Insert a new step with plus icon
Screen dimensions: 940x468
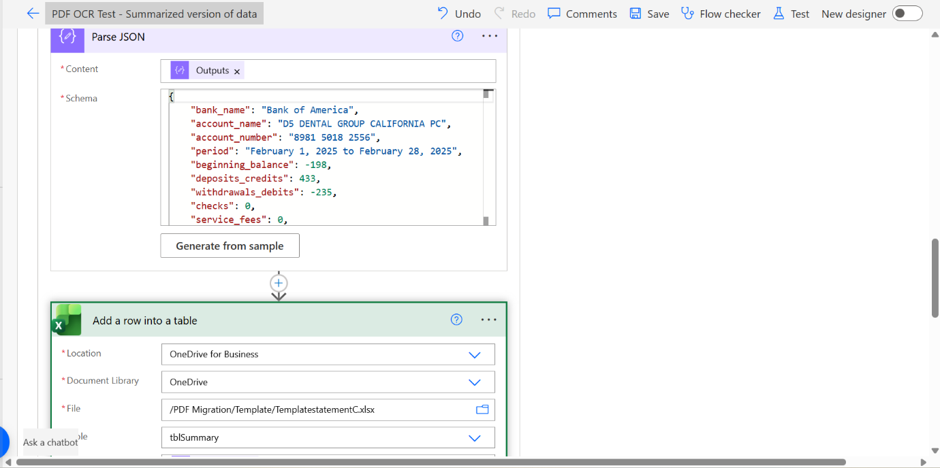point(279,283)
